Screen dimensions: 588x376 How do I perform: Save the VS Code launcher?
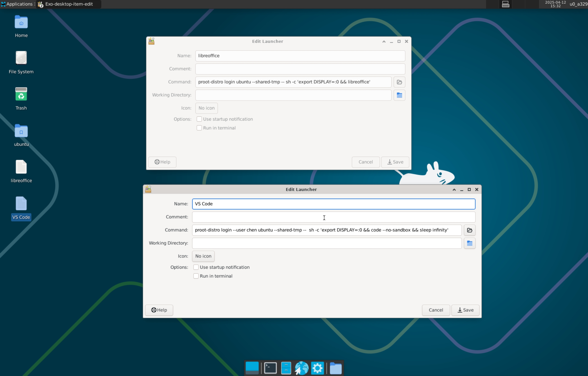coord(465,310)
